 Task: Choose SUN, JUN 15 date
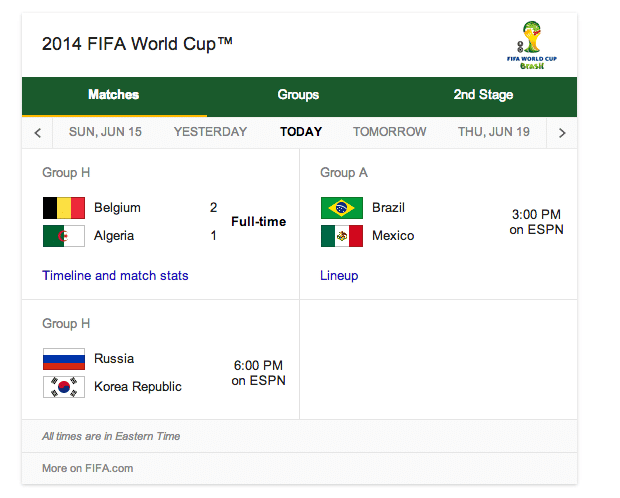pos(105,132)
